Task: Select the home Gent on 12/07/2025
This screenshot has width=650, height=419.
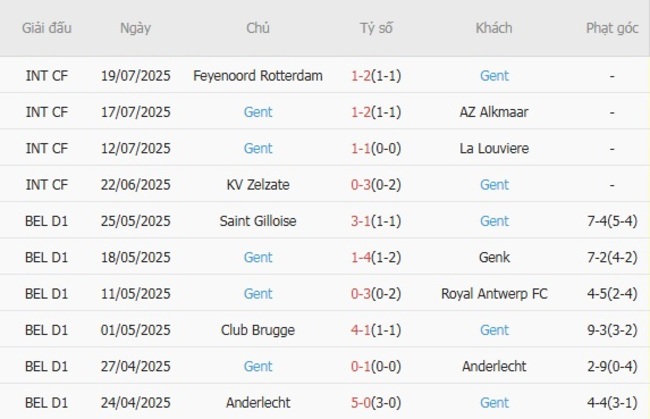Action: pos(258,148)
